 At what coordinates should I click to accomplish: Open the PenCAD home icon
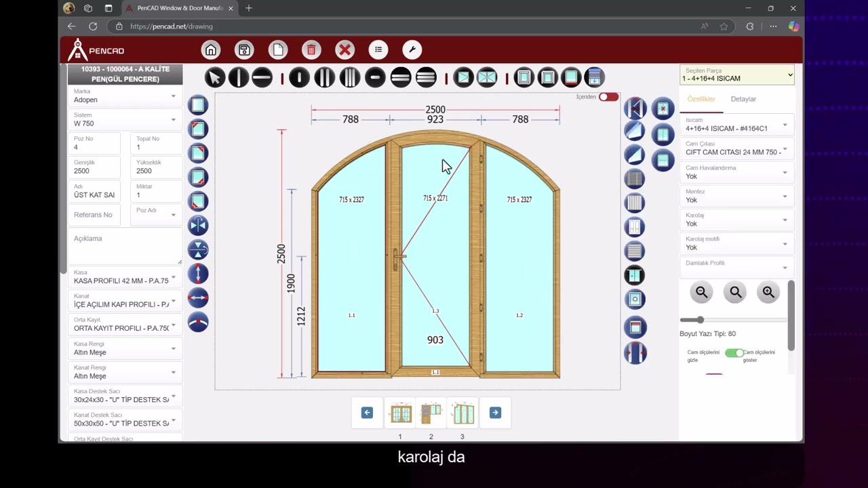211,50
